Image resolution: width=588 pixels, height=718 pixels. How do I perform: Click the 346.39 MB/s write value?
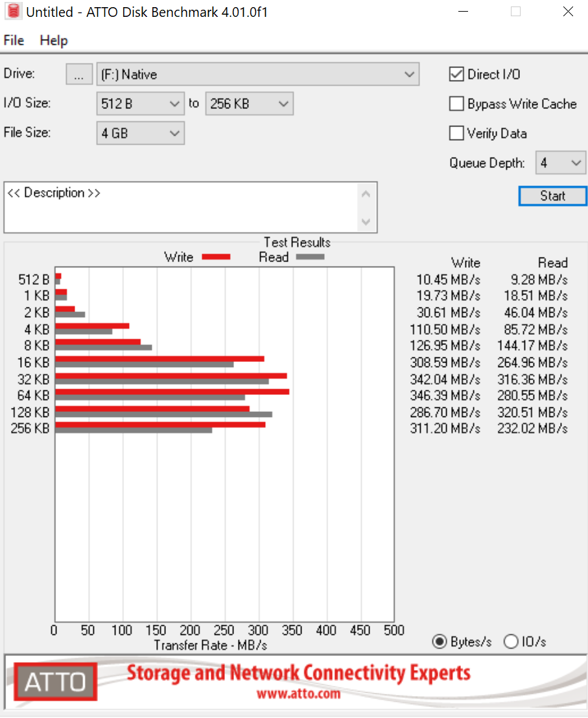coord(445,396)
